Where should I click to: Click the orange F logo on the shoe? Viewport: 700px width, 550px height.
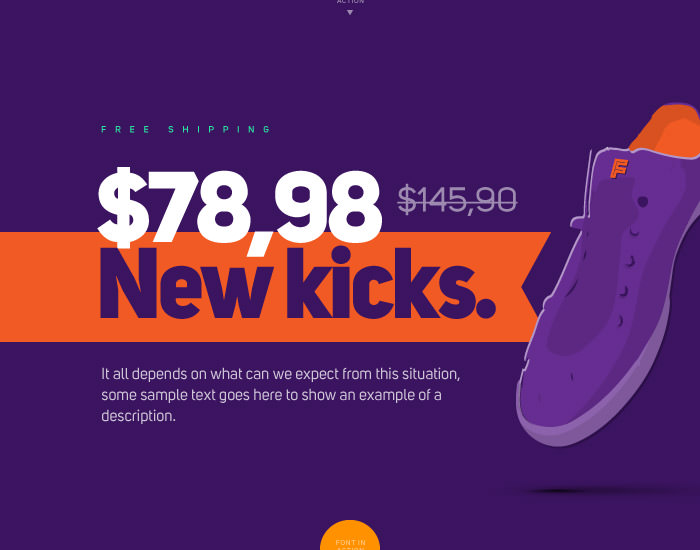[619, 168]
